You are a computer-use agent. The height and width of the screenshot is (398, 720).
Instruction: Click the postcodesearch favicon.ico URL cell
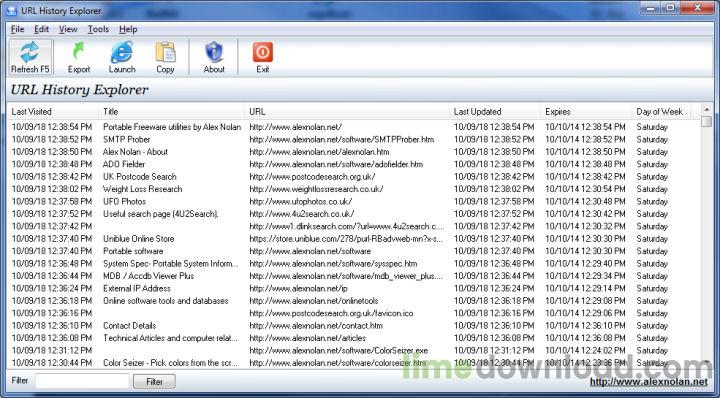click(x=331, y=313)
